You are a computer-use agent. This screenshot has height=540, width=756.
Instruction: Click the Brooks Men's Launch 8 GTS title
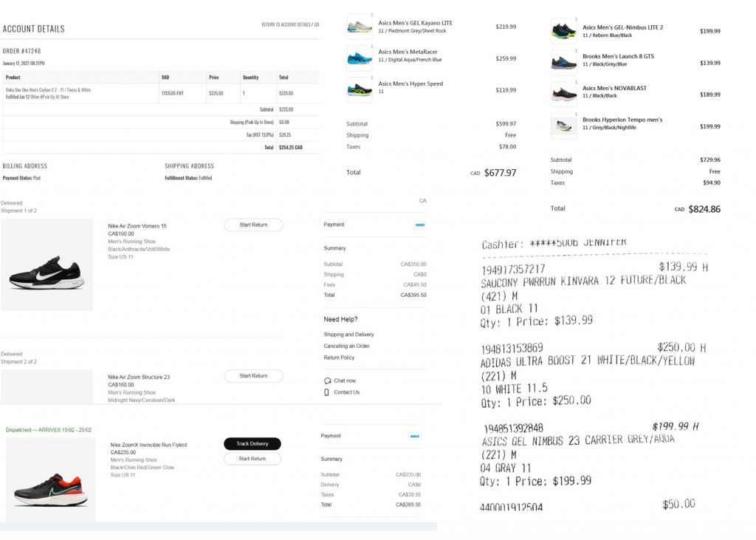click(618, 56)
